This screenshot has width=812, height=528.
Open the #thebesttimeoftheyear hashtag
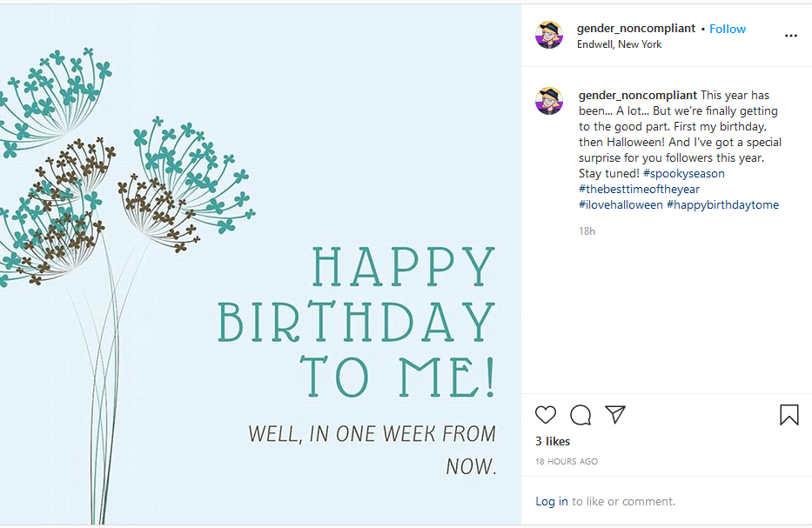pos(639,189)
